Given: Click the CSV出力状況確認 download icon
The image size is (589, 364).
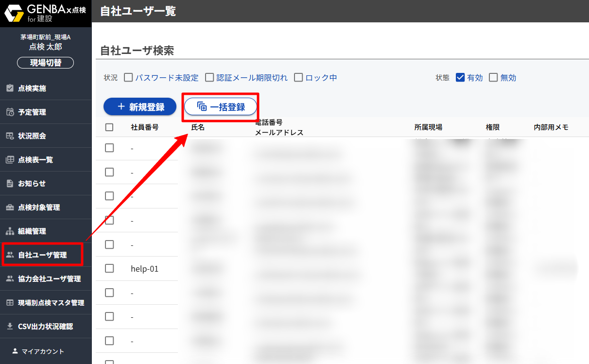Looking at the screenshot, I should (10, 327).
